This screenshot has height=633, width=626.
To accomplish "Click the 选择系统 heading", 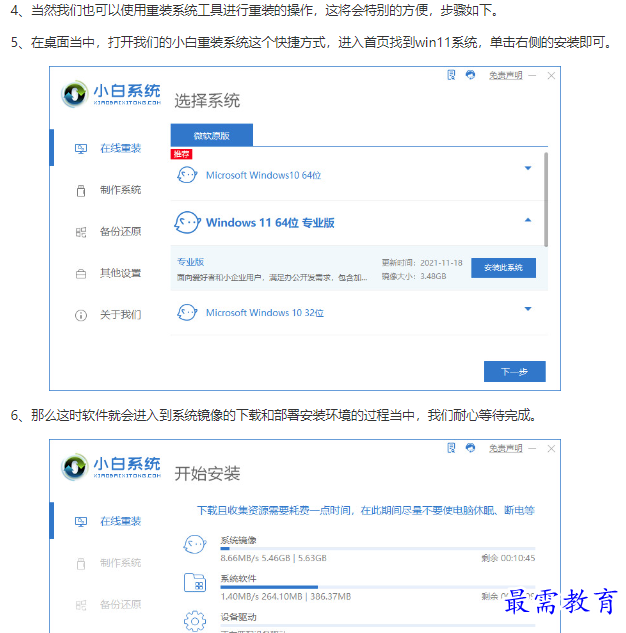I will point(207,101).
